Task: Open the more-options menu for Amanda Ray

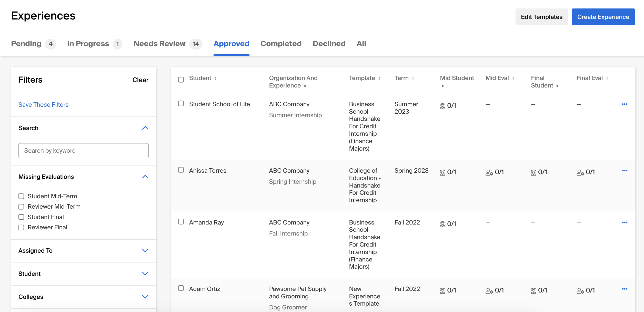Action: point(625,222)
